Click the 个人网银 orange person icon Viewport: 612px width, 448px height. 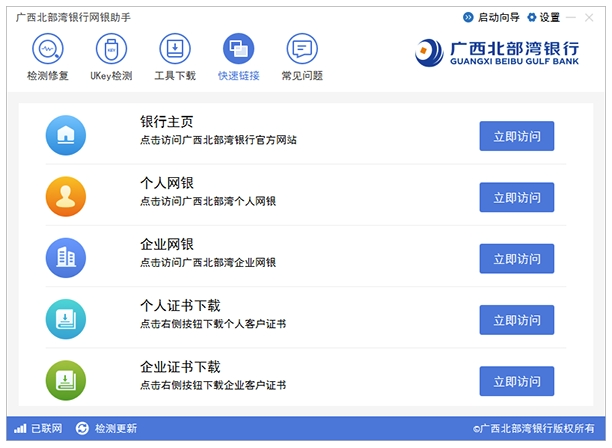66,196
